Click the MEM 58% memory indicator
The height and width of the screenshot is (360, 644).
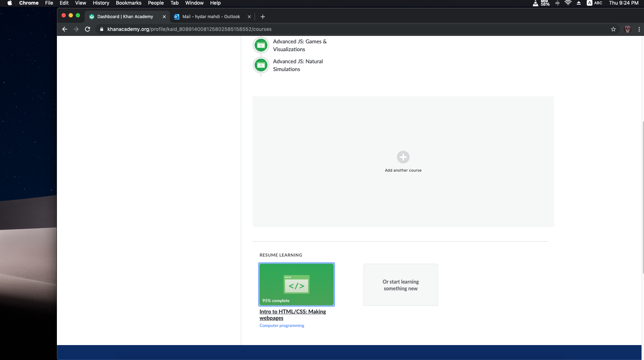point(545,3)
